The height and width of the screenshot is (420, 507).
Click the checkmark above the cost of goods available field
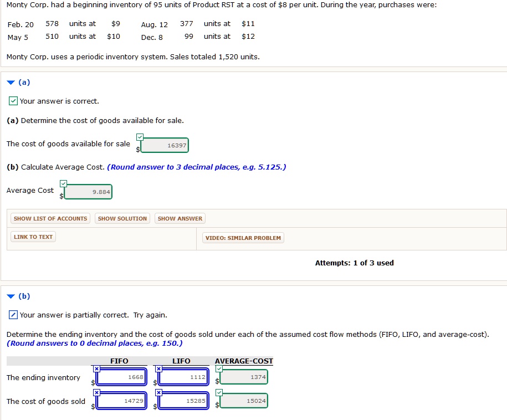[140, 136]
